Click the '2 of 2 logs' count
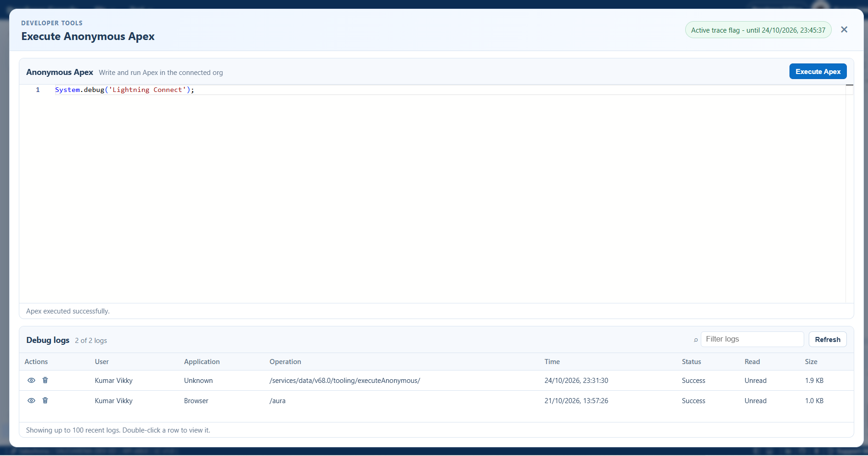868x456 pixels. click(x=91, y=341)
